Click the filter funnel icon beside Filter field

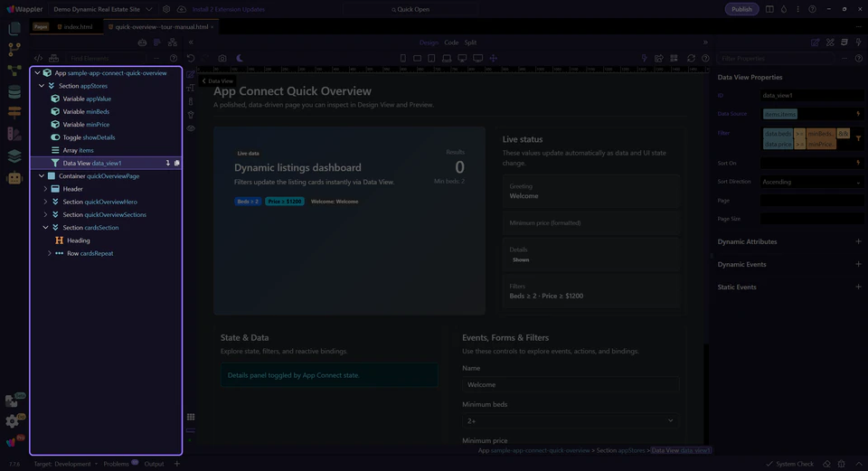click(x=859, y=138)
